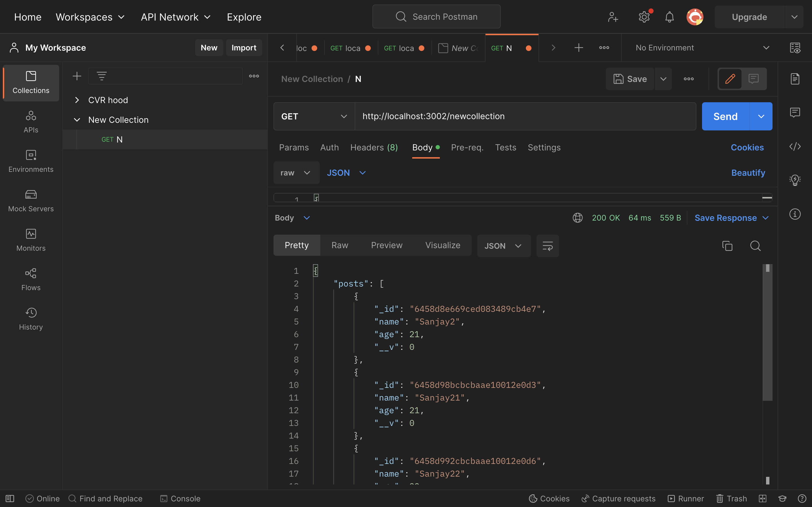Open the Postman Console
Image resolution: width=812 pixels, height=507 pixels.
180,499
